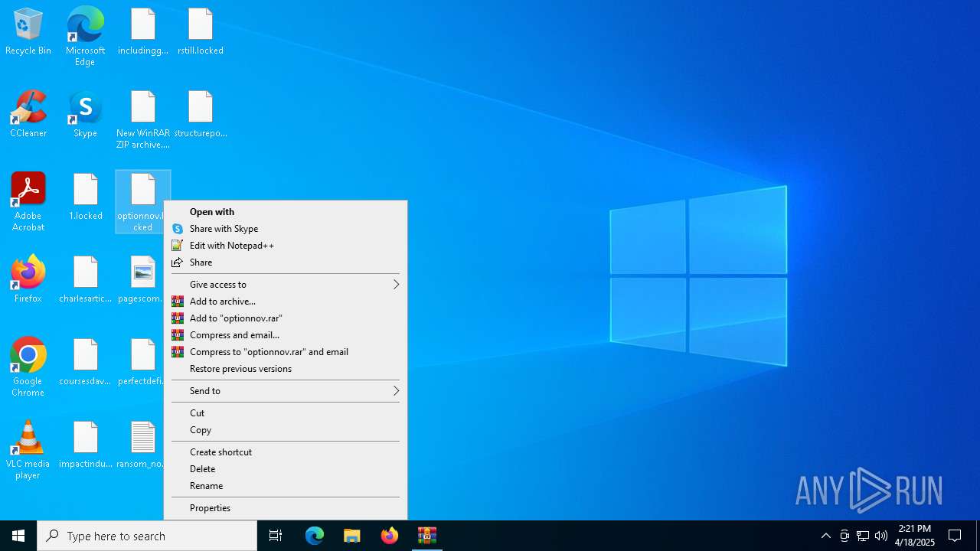The image size is (980, 551).
Task: Select the Adobe Acrobat desktop shortcut
Action: tap(28, 202)
